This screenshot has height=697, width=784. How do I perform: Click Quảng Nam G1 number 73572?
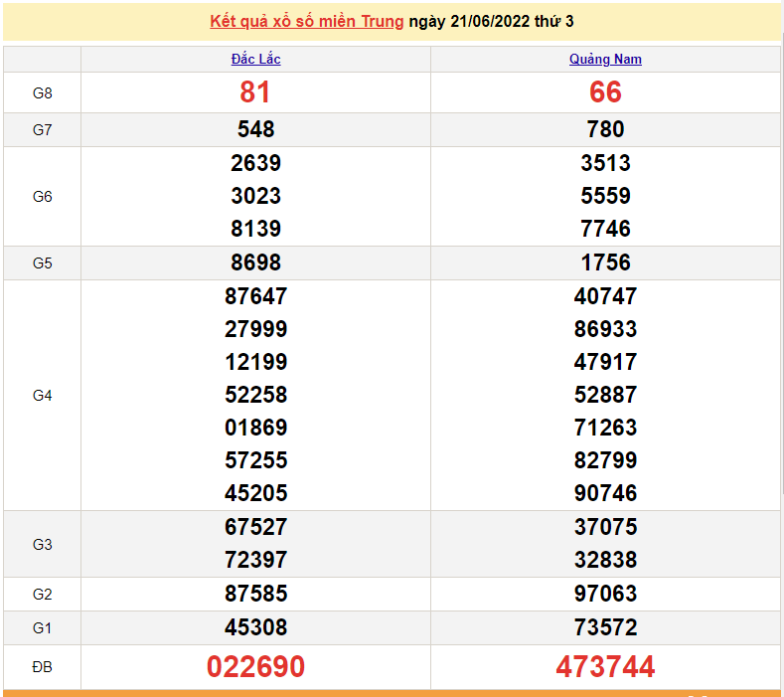(605, 627)
